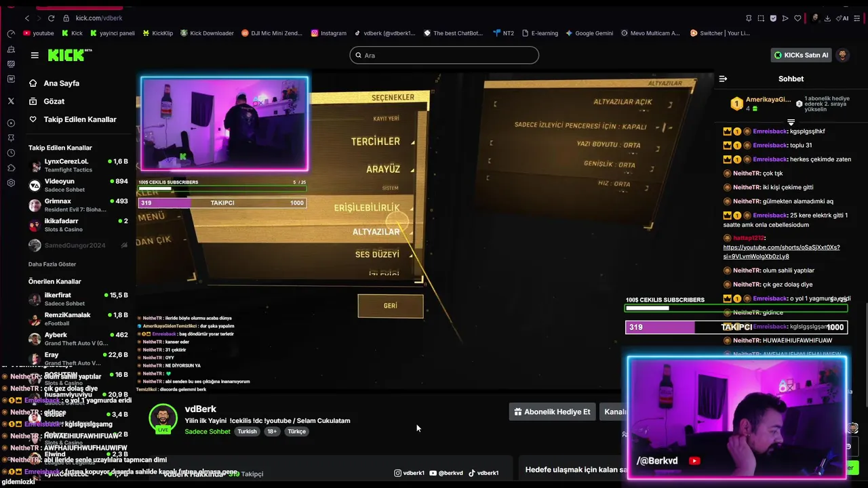868x488 pixels.
Task: Go to Ana Sayfa home page
Action: click(x=54, y=83)
